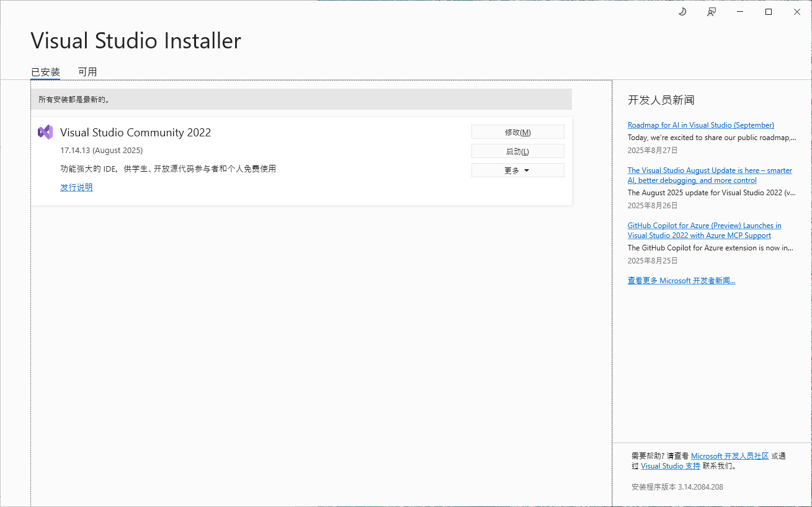Minimize the Visual Studio Installer window

tap(740, 12)
